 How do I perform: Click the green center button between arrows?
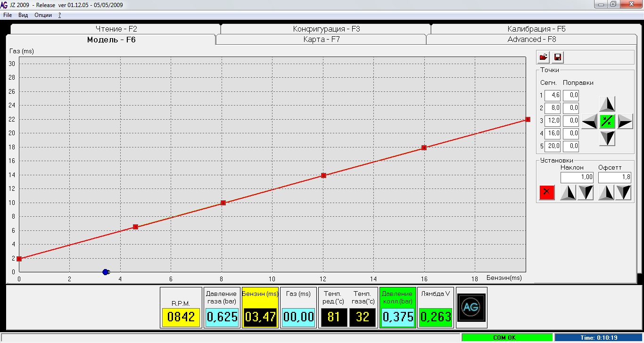coord(607,121)
